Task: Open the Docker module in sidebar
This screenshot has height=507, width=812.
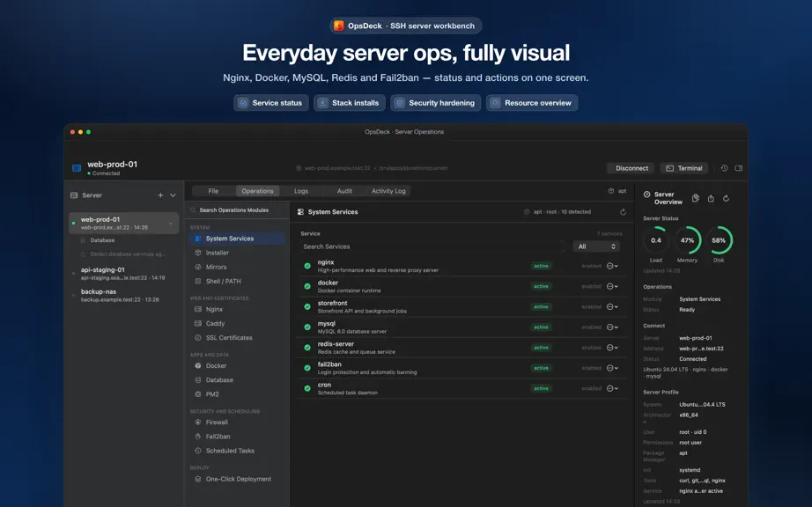Action: 237,366
